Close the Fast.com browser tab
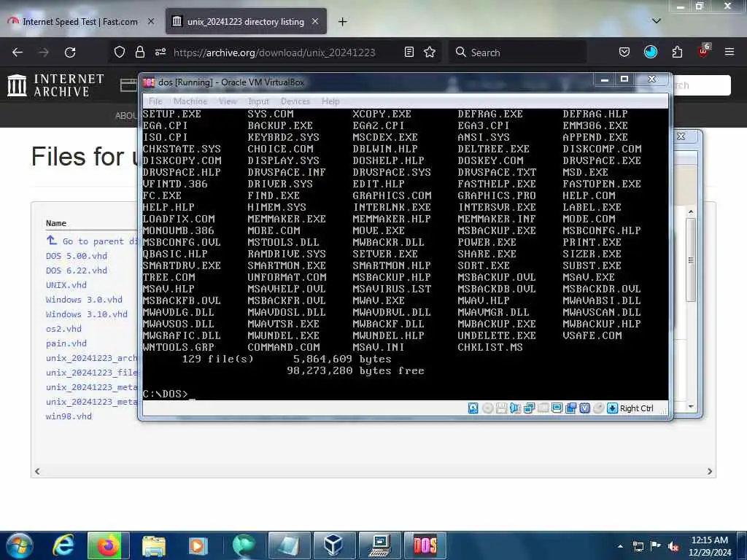Viewport: 747px width, 560px height. pyautogui.click(x=151, y=21)
